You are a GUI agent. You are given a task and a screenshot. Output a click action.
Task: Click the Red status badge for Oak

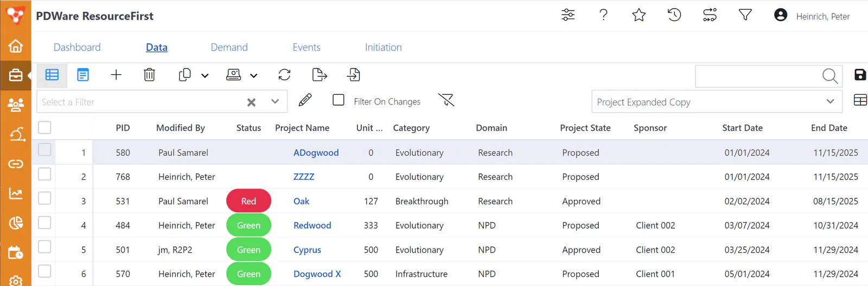[x=248, y=201]
